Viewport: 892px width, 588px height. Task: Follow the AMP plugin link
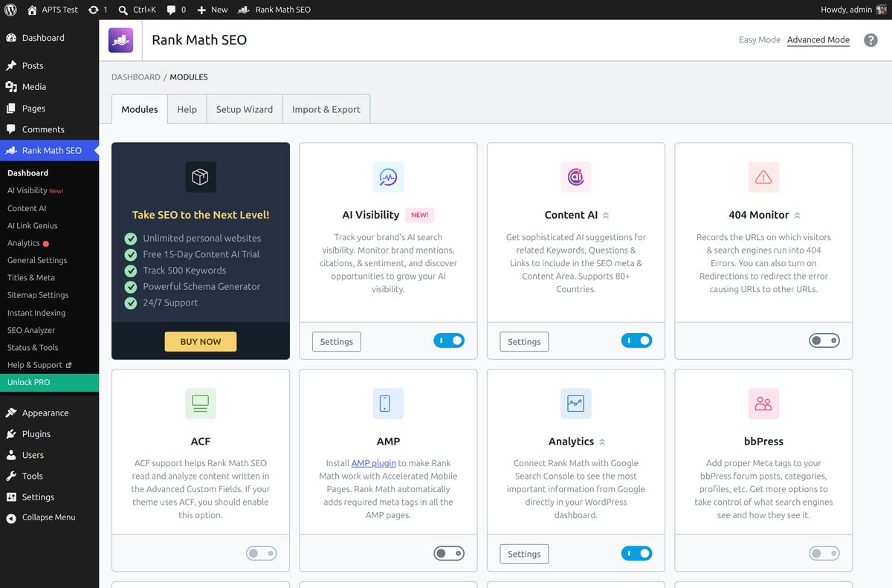pos(373,463)
